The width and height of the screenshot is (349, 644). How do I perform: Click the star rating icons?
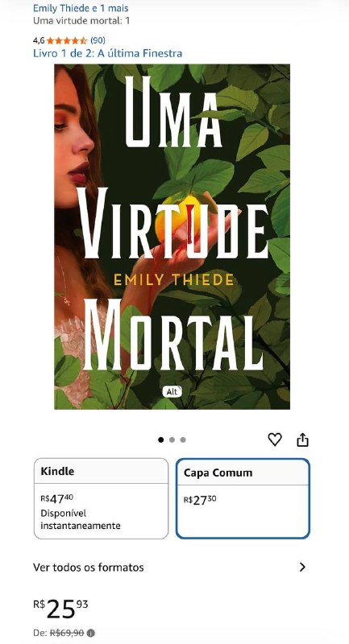click(67, 40)
